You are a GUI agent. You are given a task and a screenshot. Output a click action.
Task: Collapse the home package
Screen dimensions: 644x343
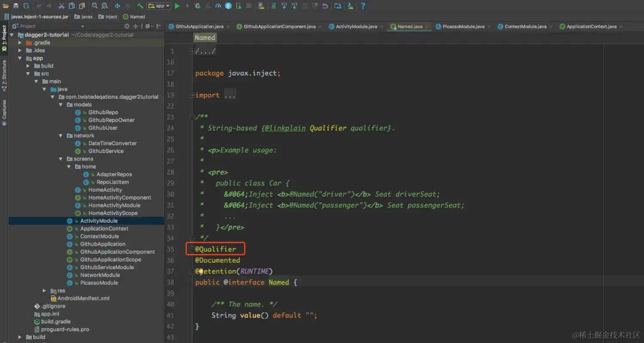[x=69, y=167]
